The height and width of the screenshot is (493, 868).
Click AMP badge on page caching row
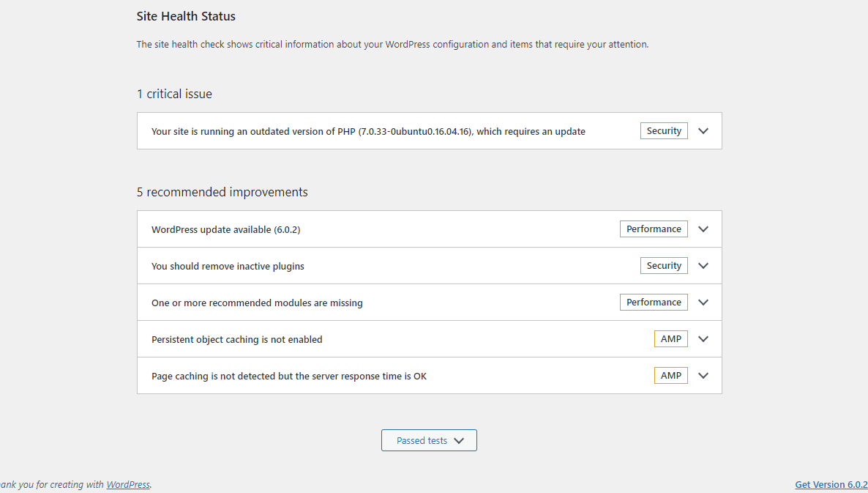tap(670, 376)
